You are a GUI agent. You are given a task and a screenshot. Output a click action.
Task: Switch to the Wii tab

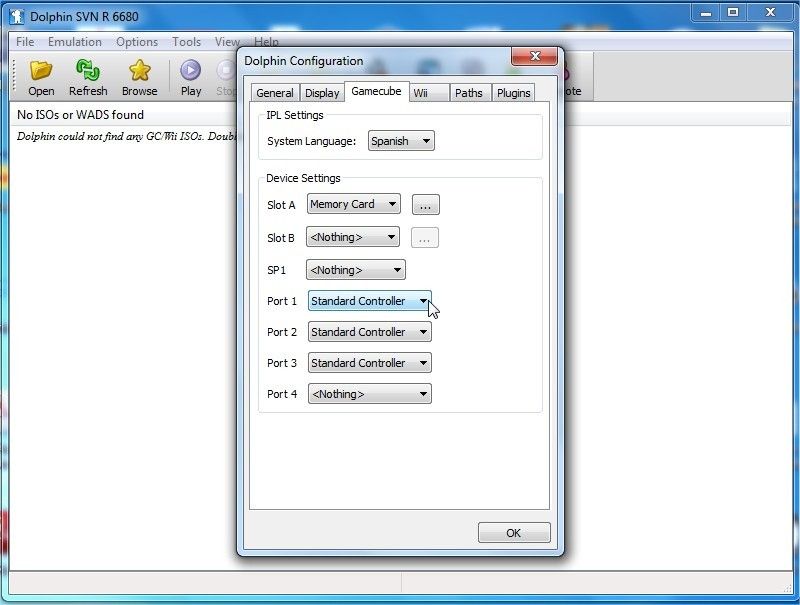pyautogui.click(x=429, y=93)
